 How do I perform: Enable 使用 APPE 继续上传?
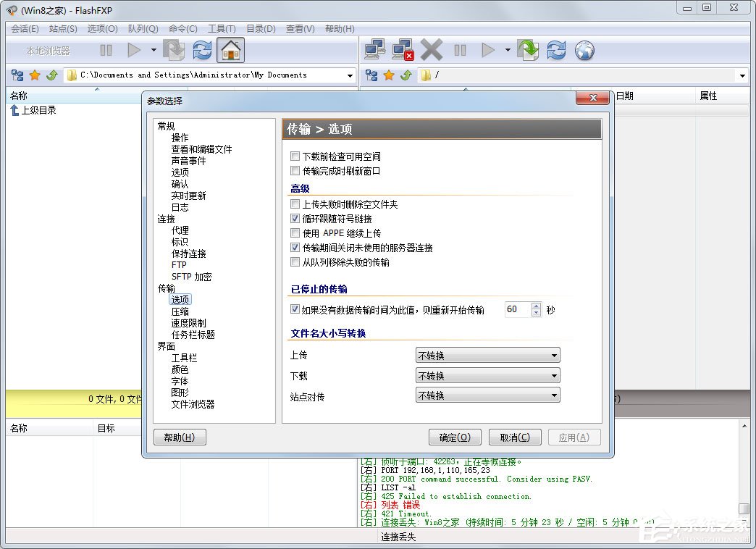(295, 233)
